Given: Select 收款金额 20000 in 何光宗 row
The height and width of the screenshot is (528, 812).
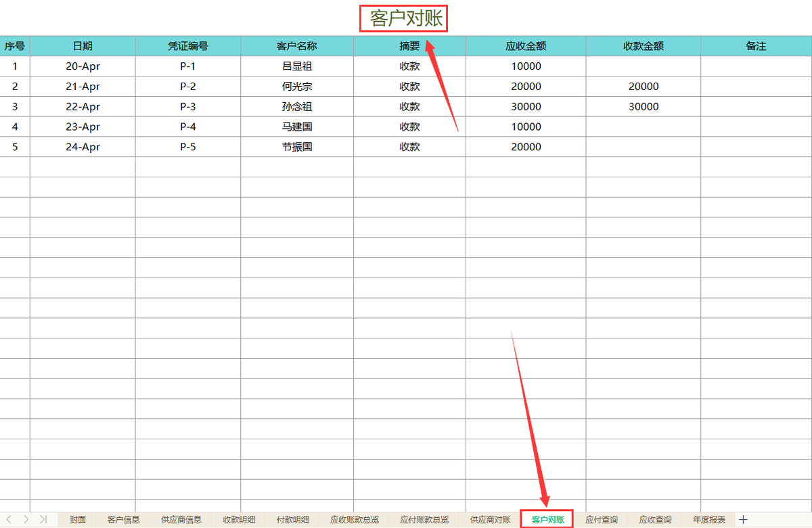Looking at the screenshot, I should coord(644,87).
